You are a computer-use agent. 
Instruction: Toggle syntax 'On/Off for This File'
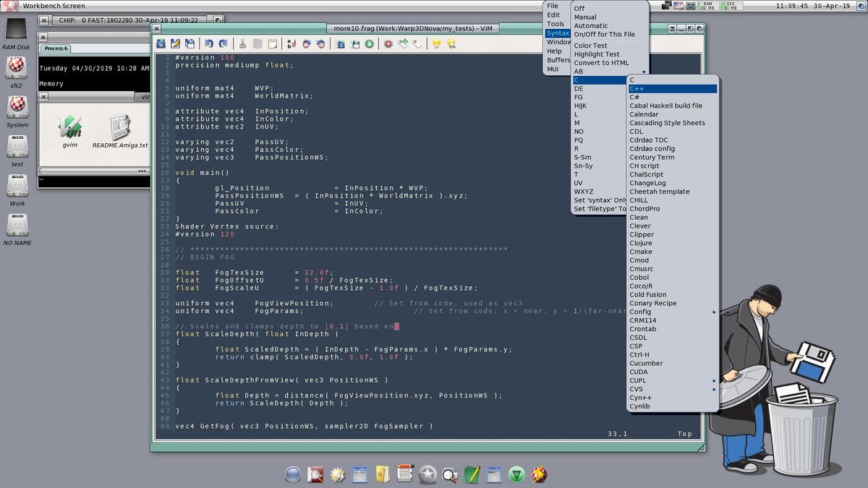604,34
